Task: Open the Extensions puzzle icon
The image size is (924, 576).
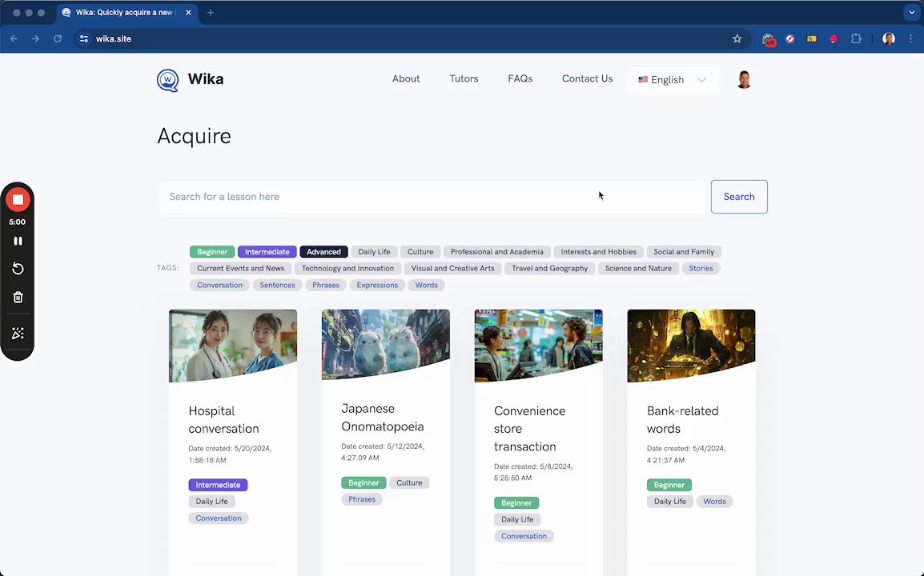Action: pos(856,39)
